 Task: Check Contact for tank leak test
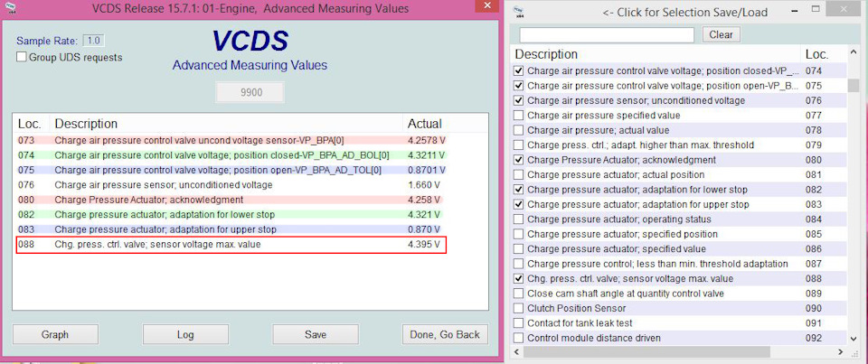[518, 323]
